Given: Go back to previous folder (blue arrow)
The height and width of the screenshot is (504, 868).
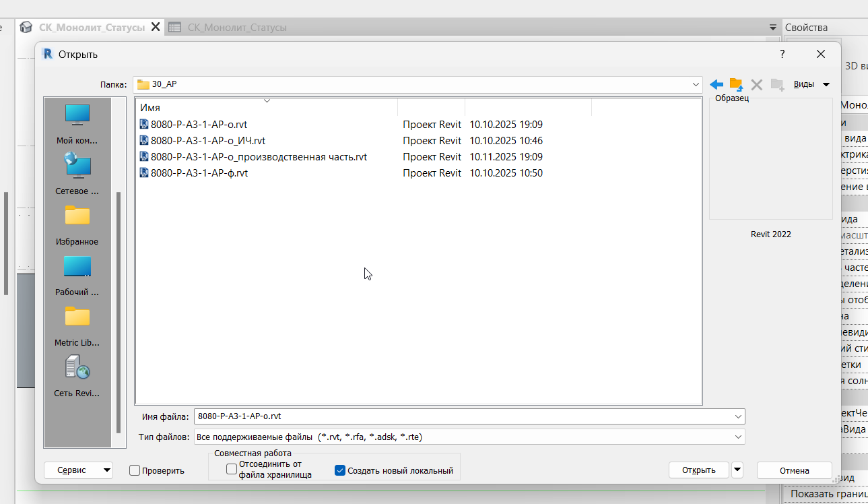Looking at the screenshot, I should tap(716, 85).
